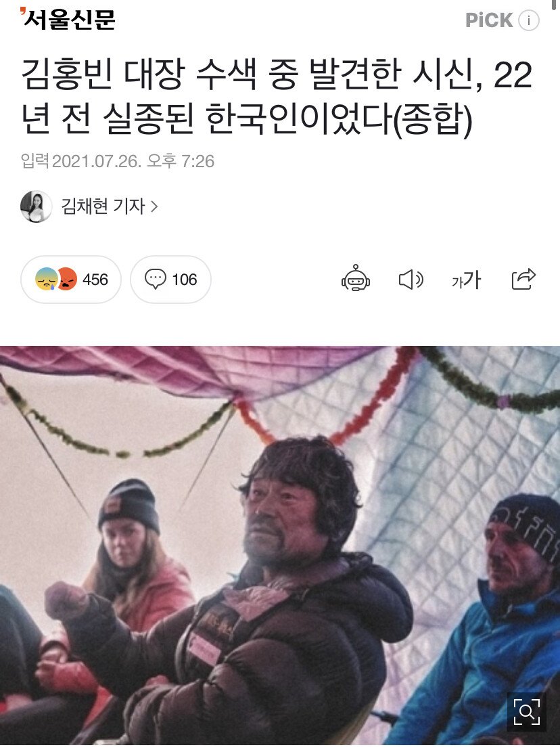
Task: Open the 가가 font size options
Action: pos(467,280)
